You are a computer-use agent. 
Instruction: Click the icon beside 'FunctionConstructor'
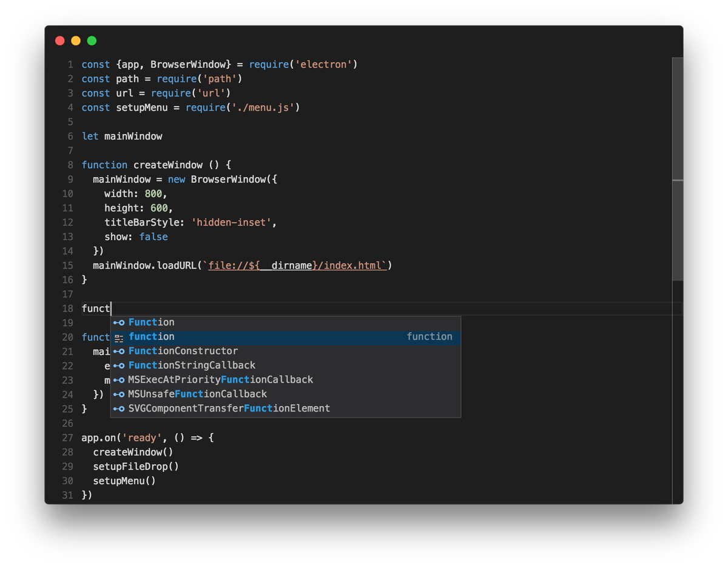(x=119, y=352)
